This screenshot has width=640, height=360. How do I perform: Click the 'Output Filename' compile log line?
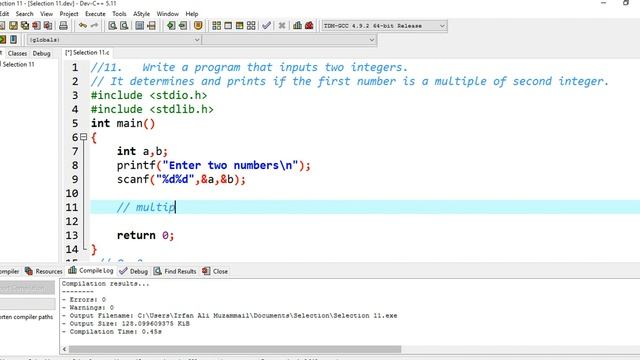[x=229, y=316]
